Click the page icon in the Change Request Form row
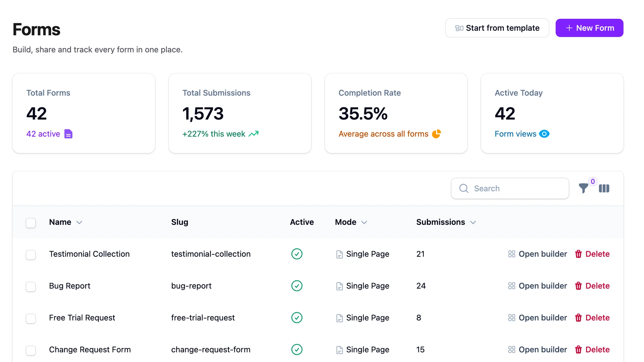The height and width of the screenshot is (362, 644). click(339, 350)
